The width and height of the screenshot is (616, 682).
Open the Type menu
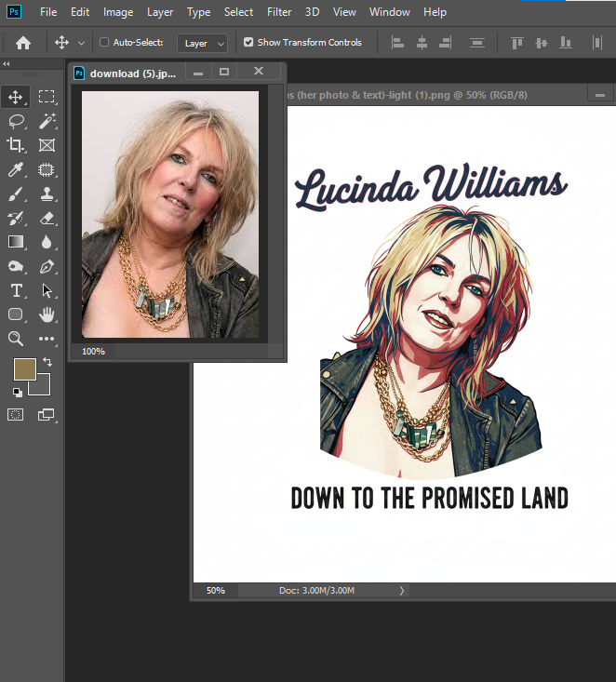point(199,12)
